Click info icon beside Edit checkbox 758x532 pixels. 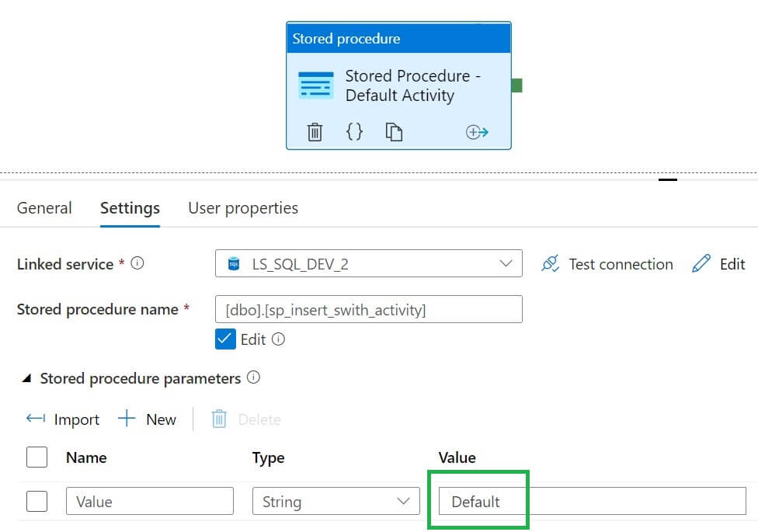pyautogui.click(x=279, y=339)
